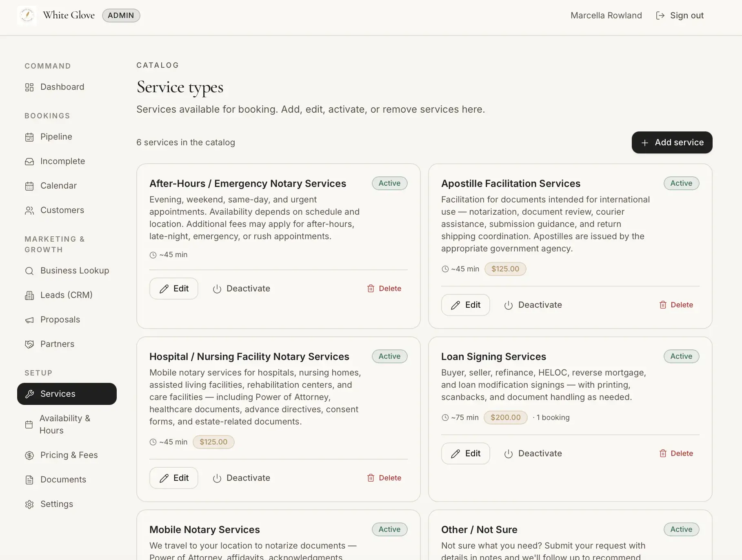Add a new service

(672, 142)
